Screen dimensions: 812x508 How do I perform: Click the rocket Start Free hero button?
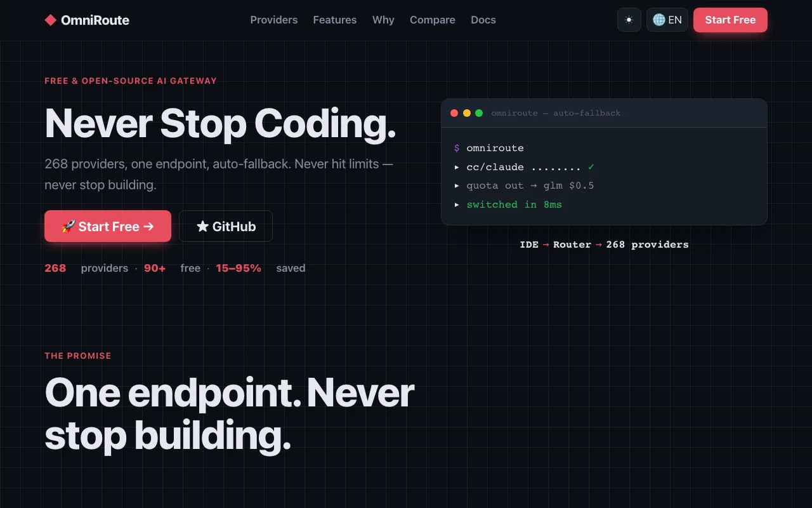point(108,226)
